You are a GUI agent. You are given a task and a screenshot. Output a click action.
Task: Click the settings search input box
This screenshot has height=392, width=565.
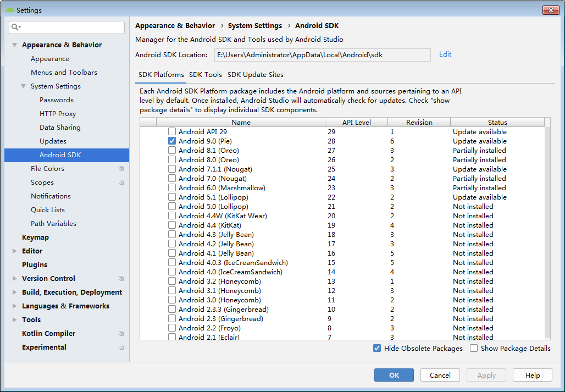pos(67,27)
